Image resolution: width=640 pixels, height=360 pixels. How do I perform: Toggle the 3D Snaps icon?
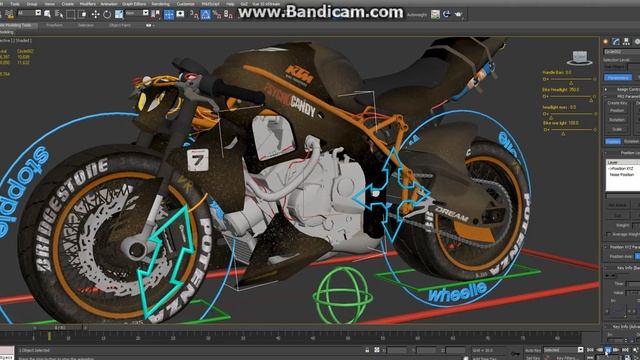194,15
